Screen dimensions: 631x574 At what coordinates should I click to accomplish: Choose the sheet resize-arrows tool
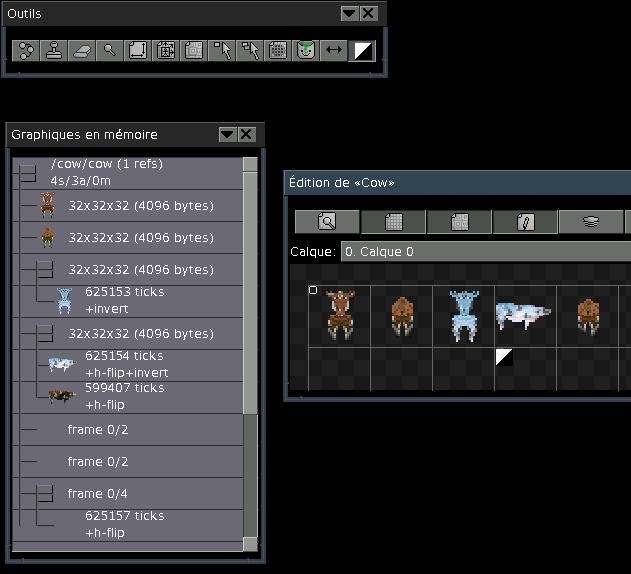(x=138, y=51)
